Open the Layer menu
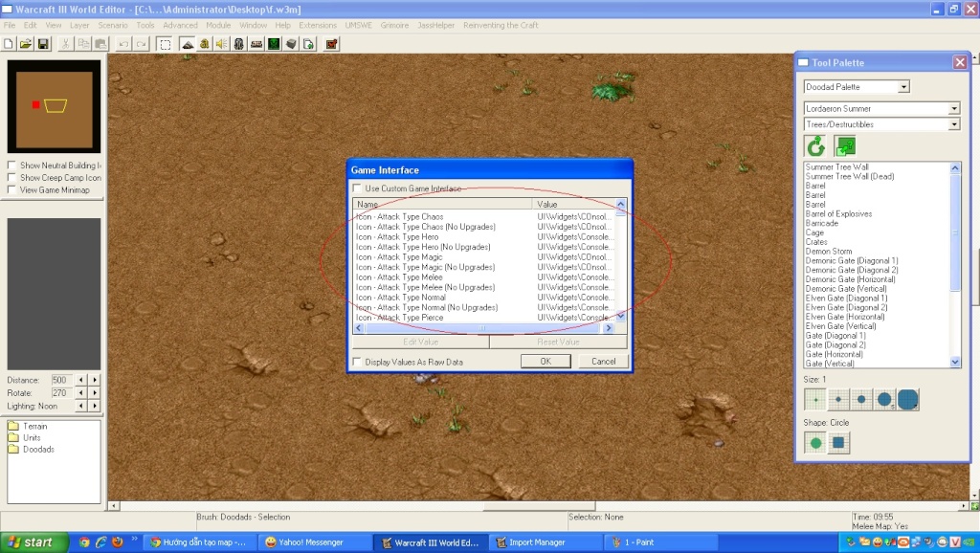This screenshot has width=980, height=553. pos(79,25)
